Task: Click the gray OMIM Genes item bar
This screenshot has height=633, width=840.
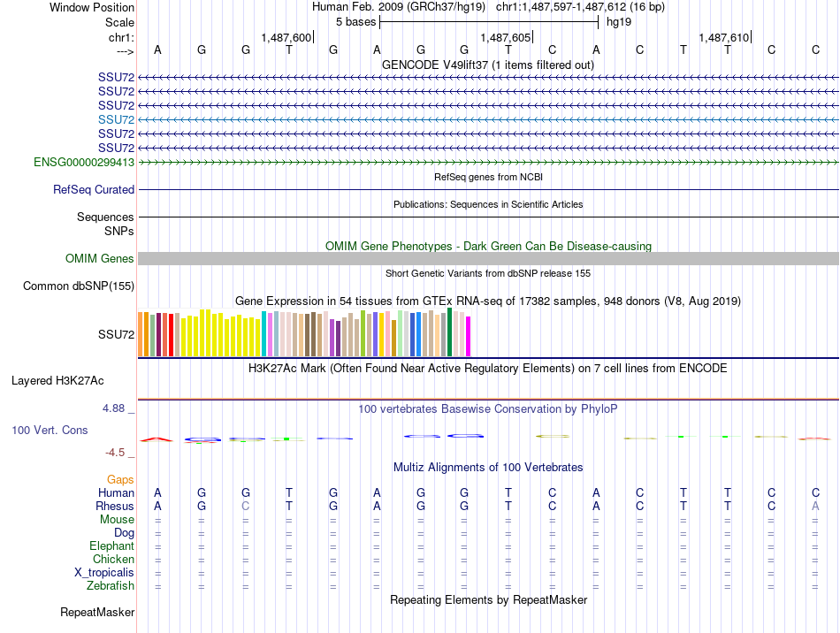Action: (488, 259)
